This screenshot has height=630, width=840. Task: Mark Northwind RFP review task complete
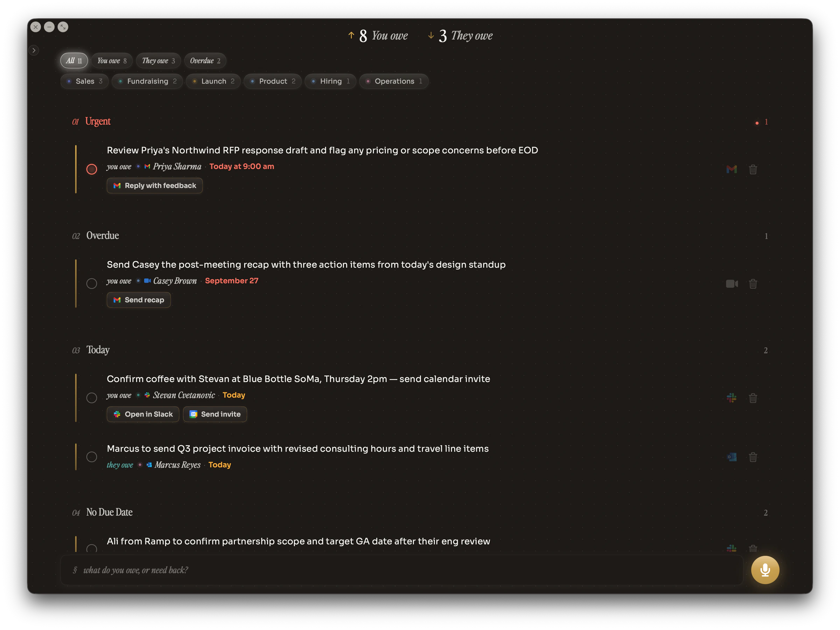pos(91,169)
